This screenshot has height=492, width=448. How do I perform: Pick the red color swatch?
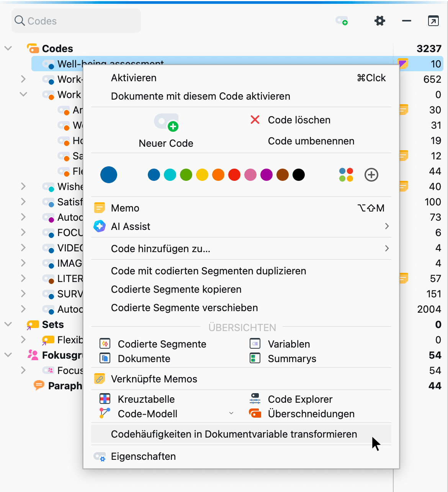(x=234, y=175)
